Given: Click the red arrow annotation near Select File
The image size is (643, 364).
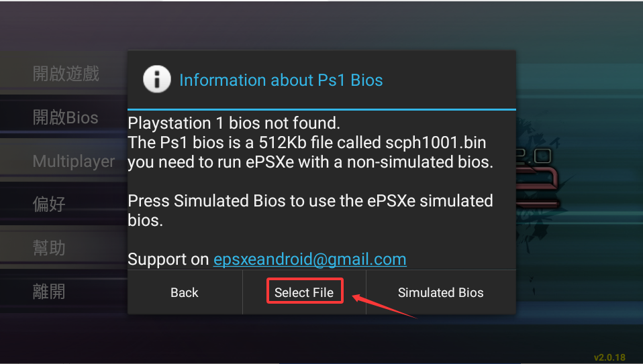Looking at the screenshot, I should tap(384, 306).
